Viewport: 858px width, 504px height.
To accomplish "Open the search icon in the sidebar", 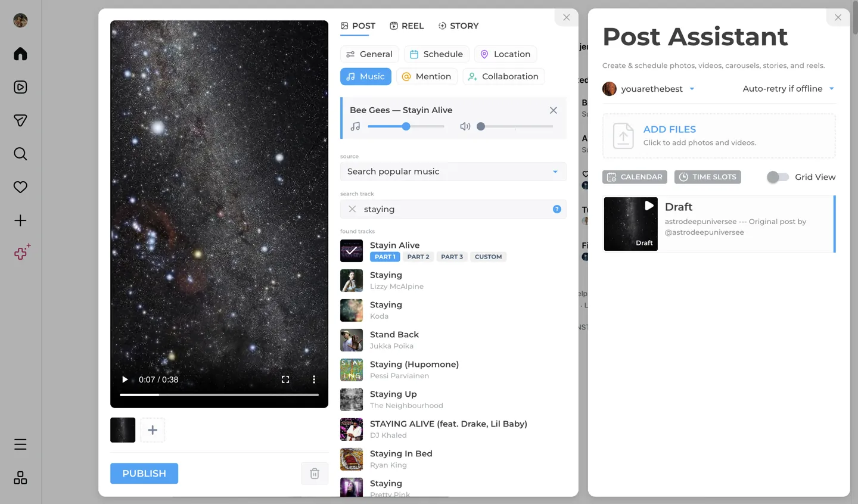I will point(20,154).
